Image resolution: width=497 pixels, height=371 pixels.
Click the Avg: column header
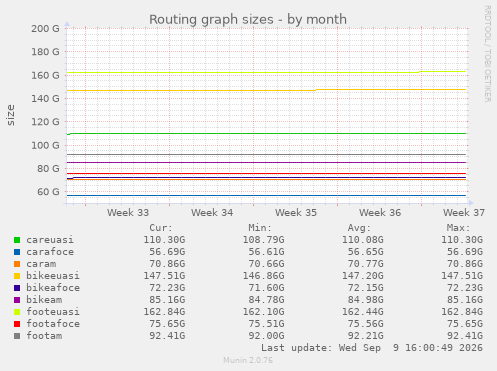pos(359,228)
